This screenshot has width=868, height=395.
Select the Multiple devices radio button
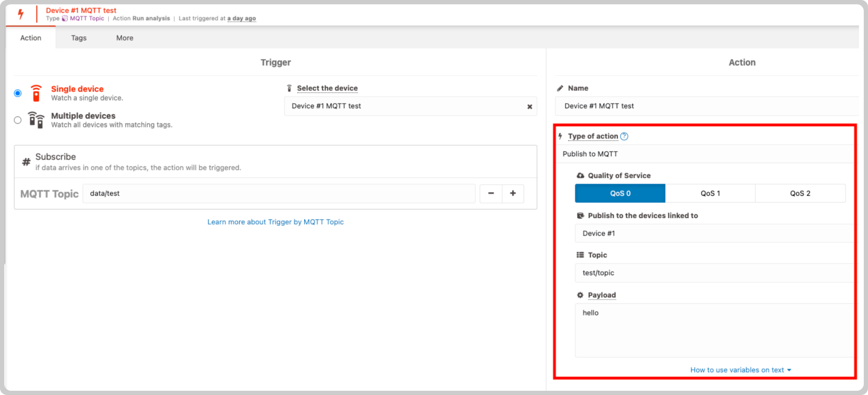tap(18, 120)
